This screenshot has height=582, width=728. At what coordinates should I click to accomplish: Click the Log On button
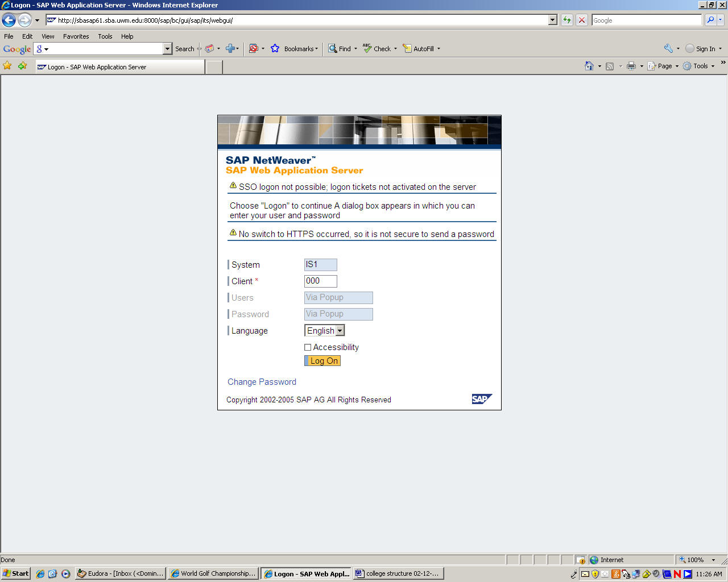(x=322, y=361)
